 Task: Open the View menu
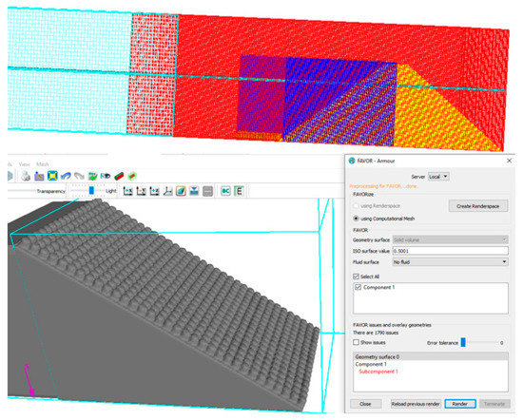click(x=24, y=164)
